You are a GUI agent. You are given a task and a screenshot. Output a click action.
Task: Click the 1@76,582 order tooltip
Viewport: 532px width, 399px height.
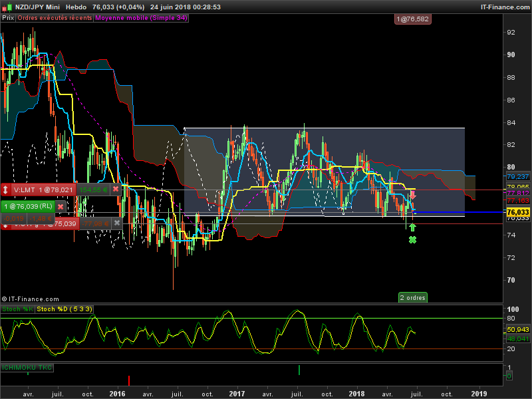tap(412, 19)
